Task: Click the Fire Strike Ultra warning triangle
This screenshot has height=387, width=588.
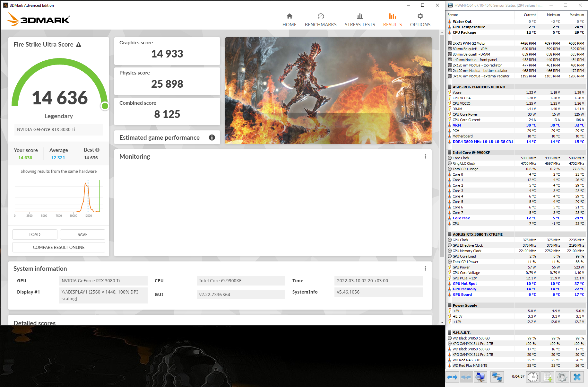Action: [79, 45]
